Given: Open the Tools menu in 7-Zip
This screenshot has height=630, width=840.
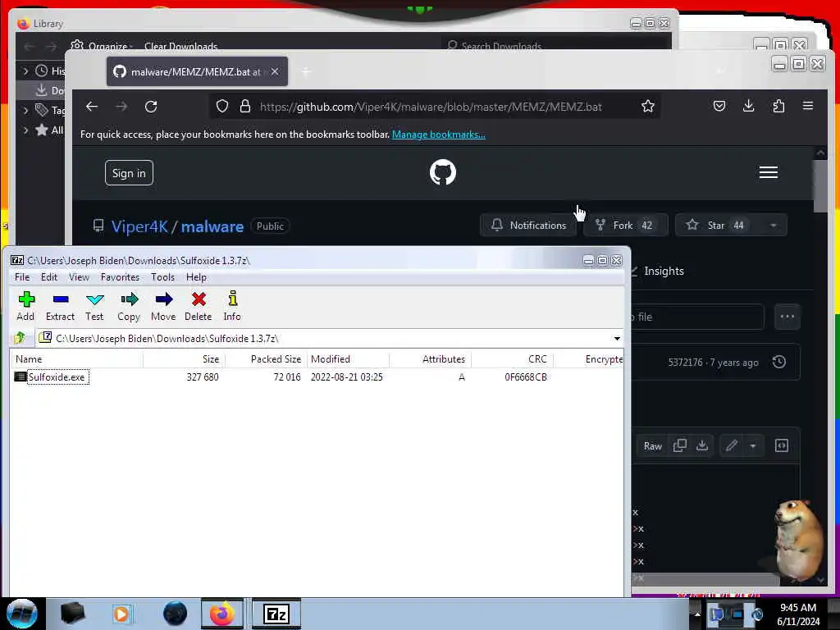Looking at the screenshot, I should pyautogui.click(x=162, y=277).
